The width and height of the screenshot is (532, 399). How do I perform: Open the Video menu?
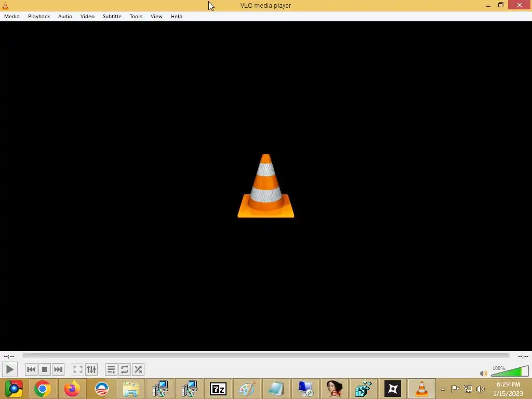87,16
